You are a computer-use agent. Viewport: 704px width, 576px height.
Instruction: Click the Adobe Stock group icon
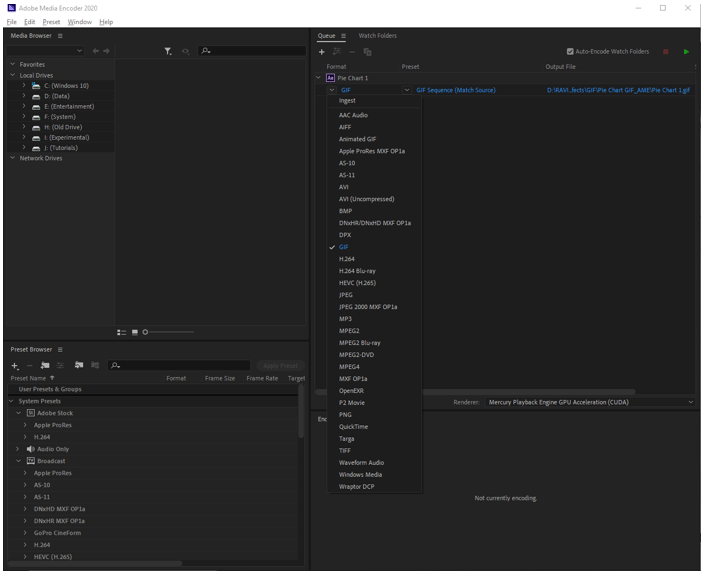pyautogui.click(x=31, y=413)
